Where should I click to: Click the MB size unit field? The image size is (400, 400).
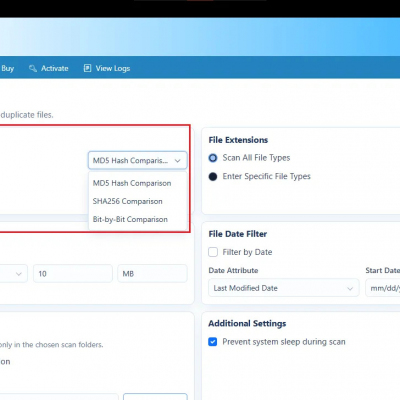[x=152, y=274]
